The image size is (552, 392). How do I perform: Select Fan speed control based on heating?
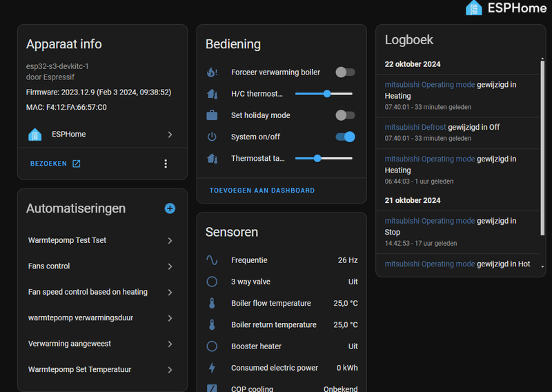pyautogui.click(x=88, y=292)
